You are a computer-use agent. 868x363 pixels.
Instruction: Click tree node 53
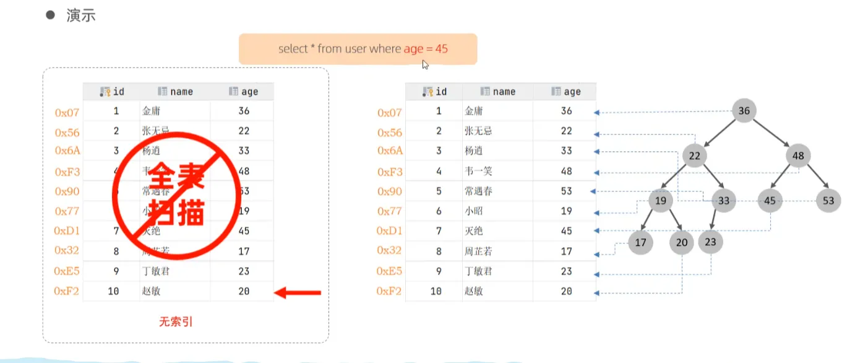(x=828, y=201)
